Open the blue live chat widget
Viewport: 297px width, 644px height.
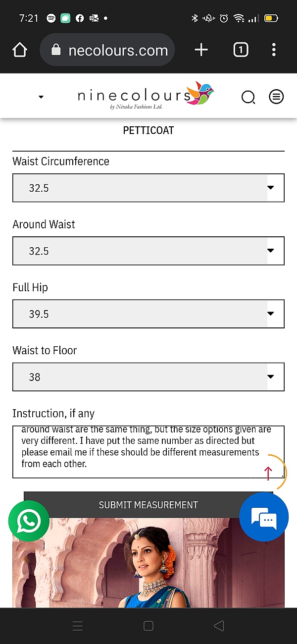(x=263, y=517)
